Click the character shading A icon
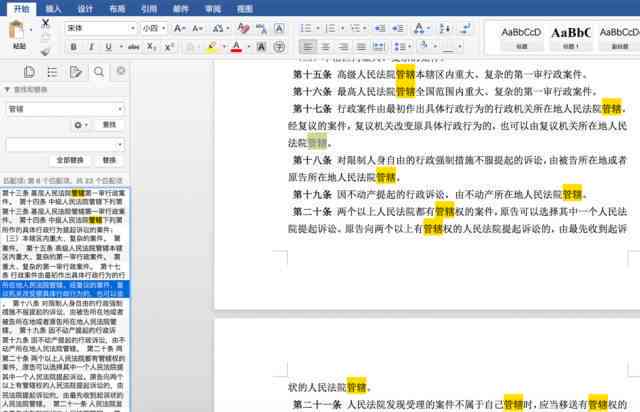The height and width of the screenshot is (412, 640). click(x=261, y=47)
